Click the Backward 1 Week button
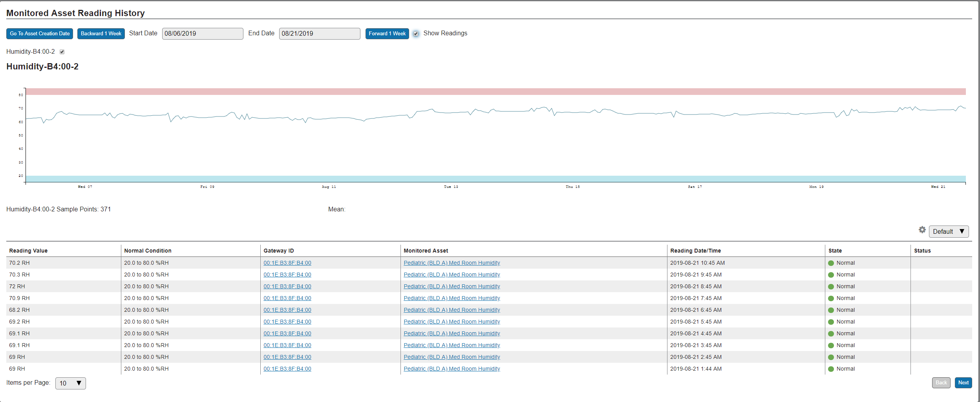Screen dimensions: 980x402 pyautogui.click(x=101, y=33)
